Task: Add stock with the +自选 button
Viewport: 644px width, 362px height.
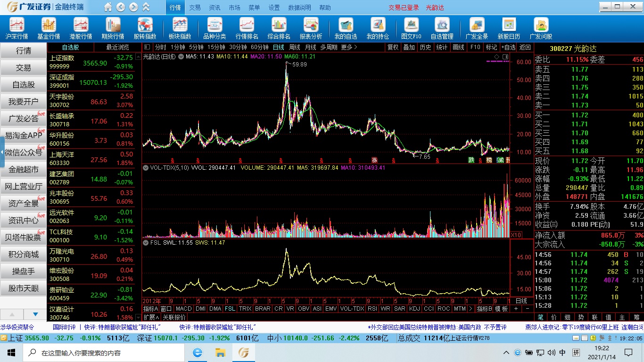Action: pyautogui.click(x=508, y=47)
